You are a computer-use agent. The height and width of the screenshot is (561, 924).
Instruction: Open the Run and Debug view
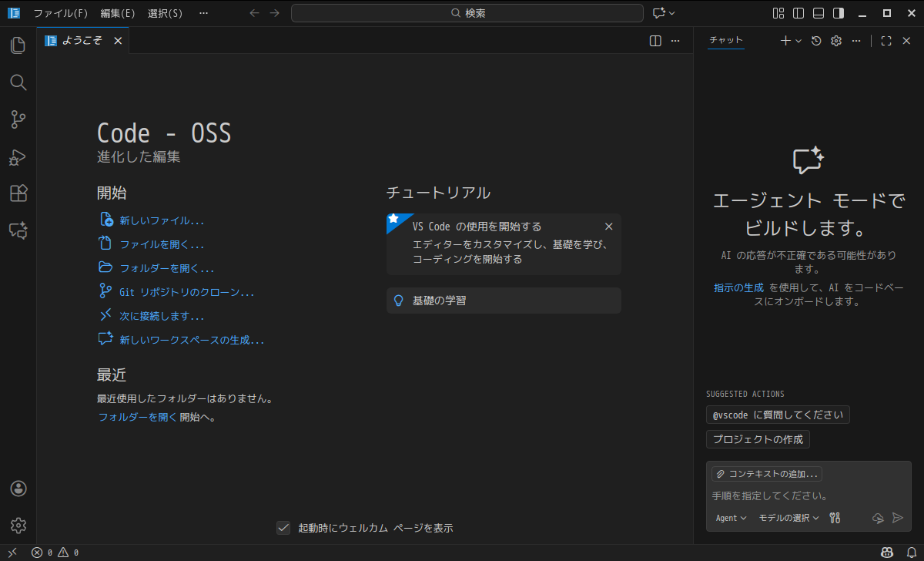pos(18,156)
